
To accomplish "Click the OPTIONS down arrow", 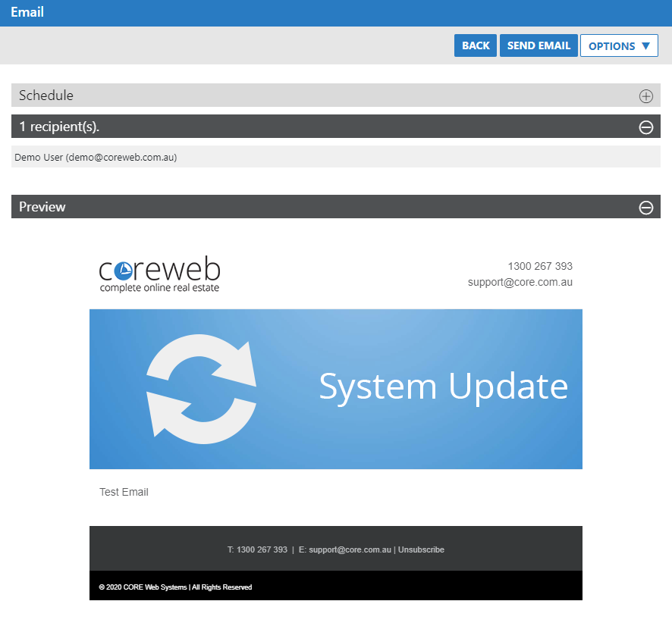I will coord(645,45).
